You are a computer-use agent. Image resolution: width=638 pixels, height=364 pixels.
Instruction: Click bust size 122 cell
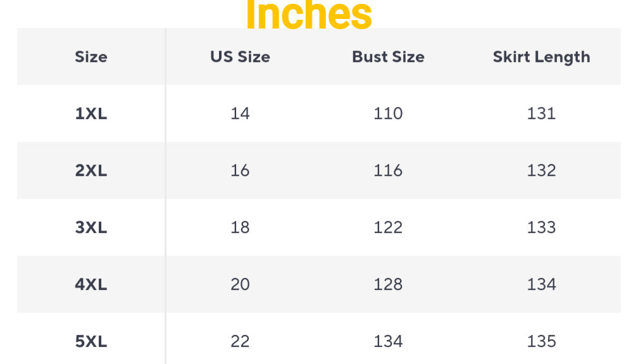pyautogui.click(x=388, y=228)
